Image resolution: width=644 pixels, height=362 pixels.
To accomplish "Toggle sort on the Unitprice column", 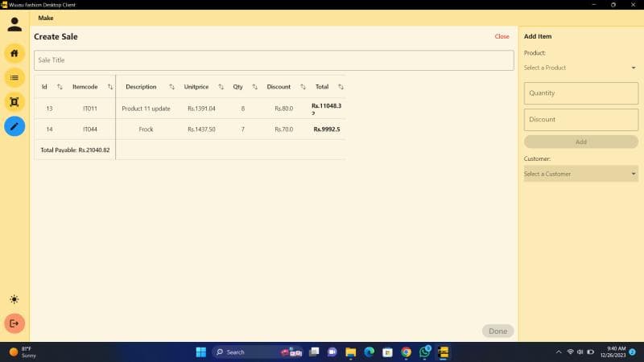I will point(221,87).
